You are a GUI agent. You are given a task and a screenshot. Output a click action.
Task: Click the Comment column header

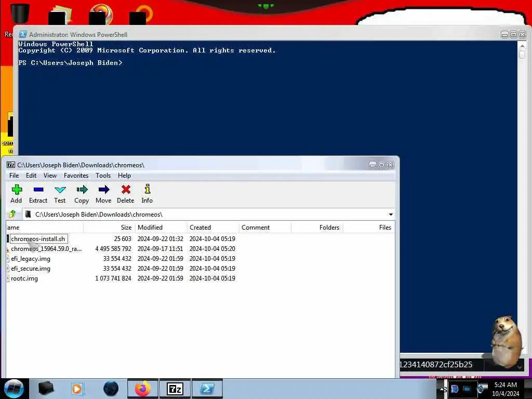[x=265, y=228]
